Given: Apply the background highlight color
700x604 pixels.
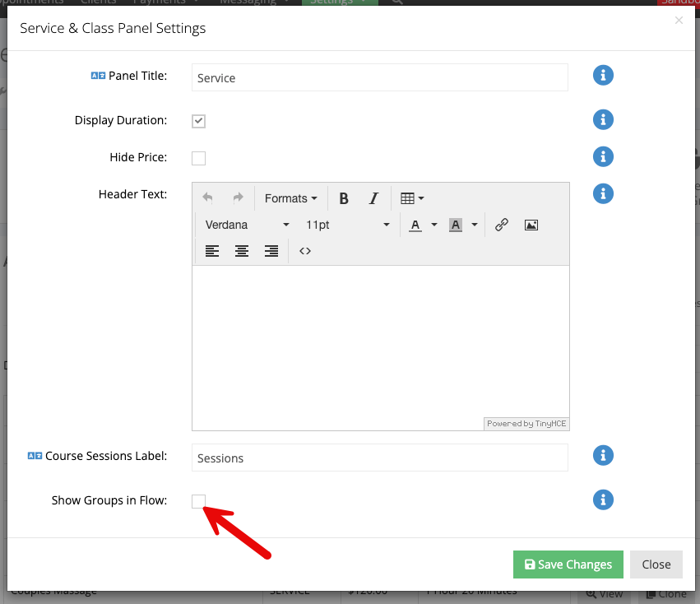Looking at the screenshot, I should click(456, 225).
